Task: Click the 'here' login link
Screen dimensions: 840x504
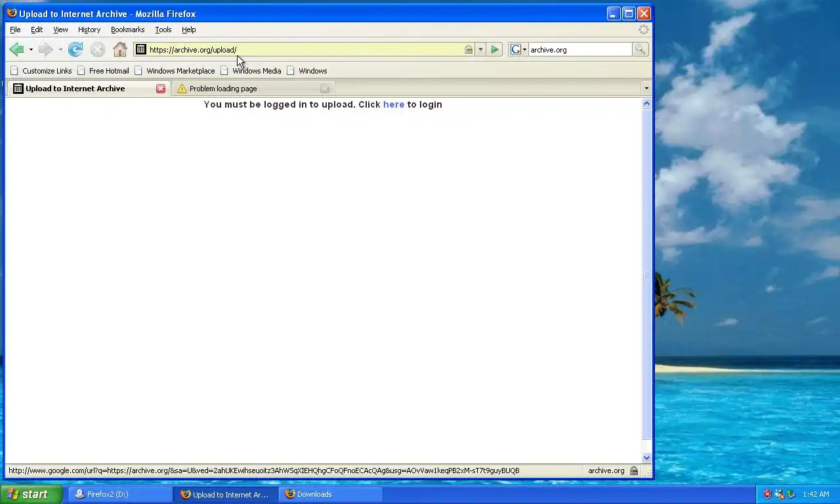Action: 394,104
